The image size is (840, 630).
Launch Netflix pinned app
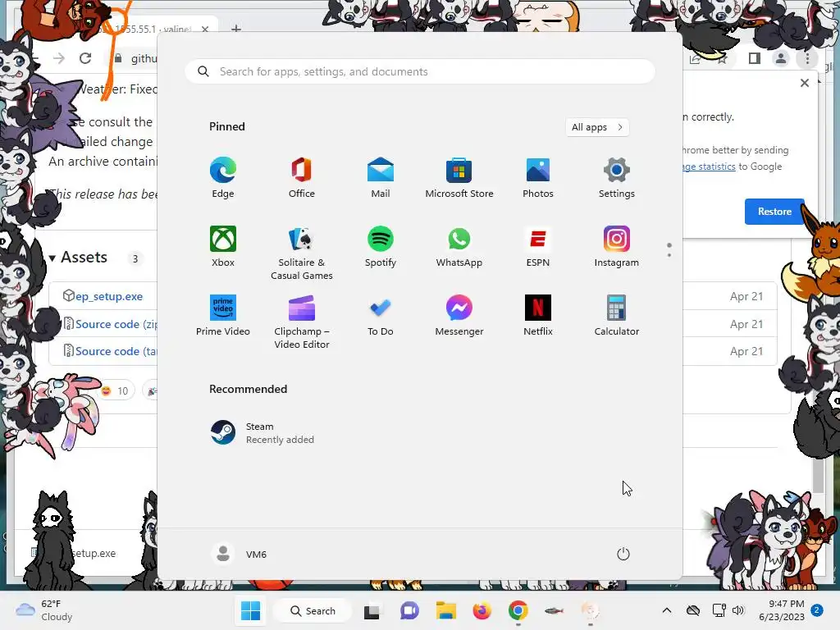[x=538, y=316]
